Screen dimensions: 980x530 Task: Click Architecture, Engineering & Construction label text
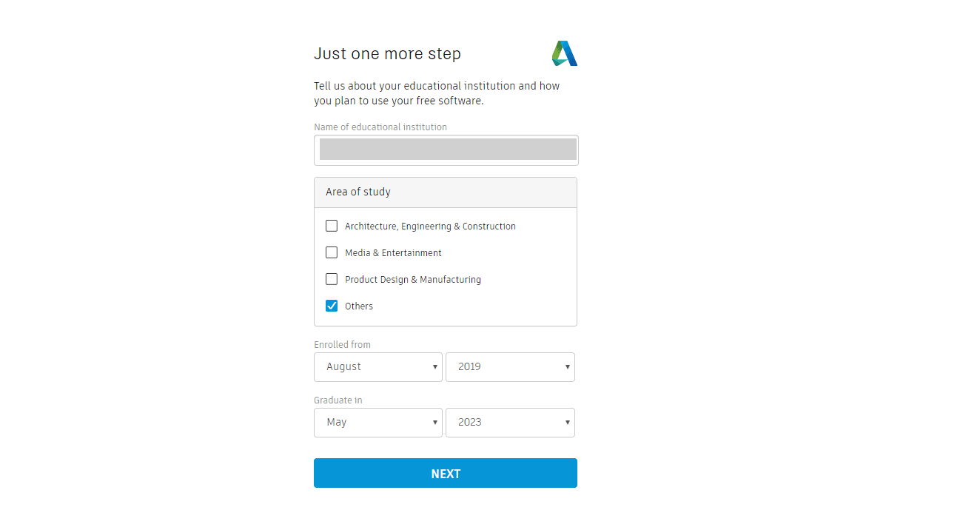pyautogui.click(x=430, y=227)
